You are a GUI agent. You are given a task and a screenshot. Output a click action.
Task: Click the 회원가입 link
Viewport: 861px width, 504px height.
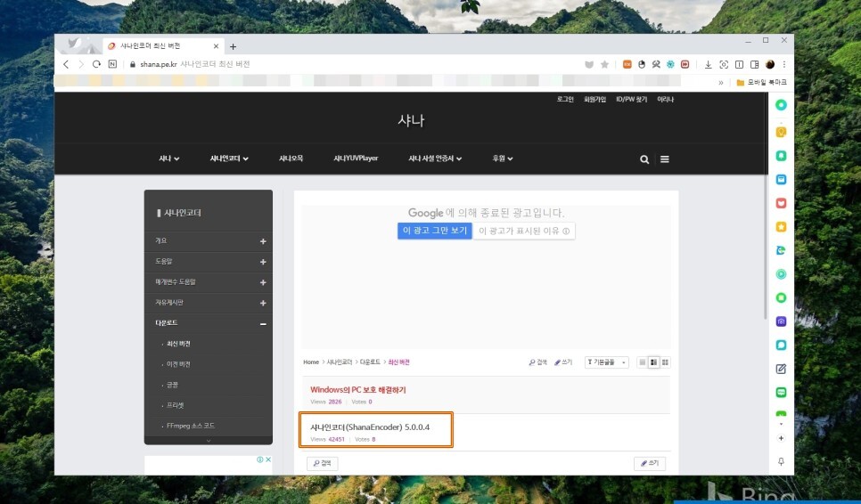pyautogui.click(x=594, y=99)
